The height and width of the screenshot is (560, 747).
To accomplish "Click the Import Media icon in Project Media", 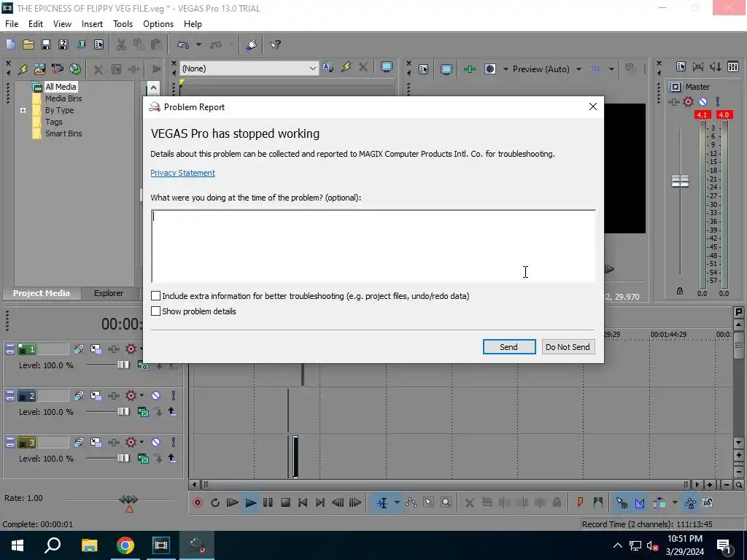I will [40, 69].
